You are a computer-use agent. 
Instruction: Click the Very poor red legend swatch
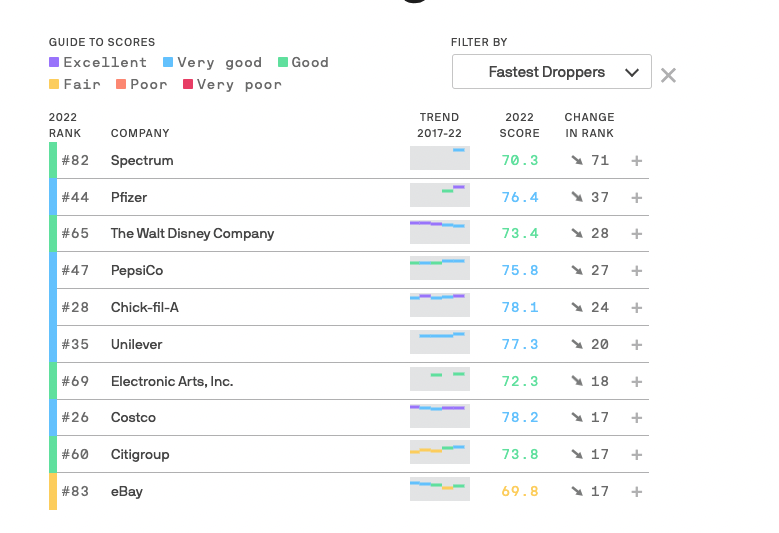point(188,85)
